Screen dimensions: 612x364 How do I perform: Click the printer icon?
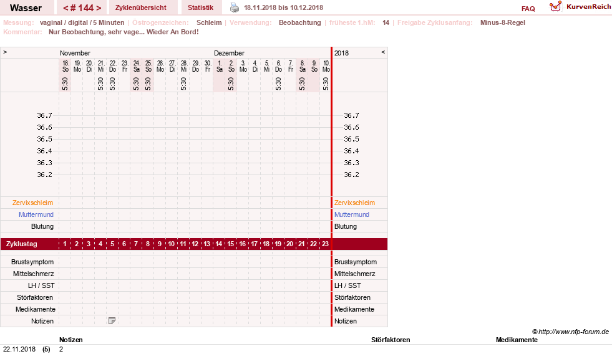(234, 7)
